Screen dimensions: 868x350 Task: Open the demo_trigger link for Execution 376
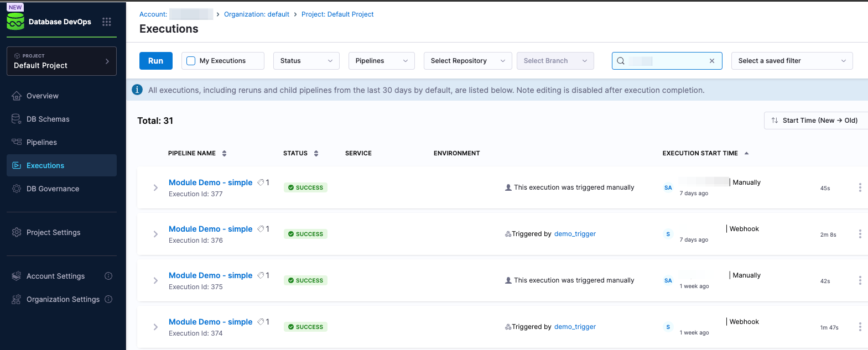click(x=575, y=234)
